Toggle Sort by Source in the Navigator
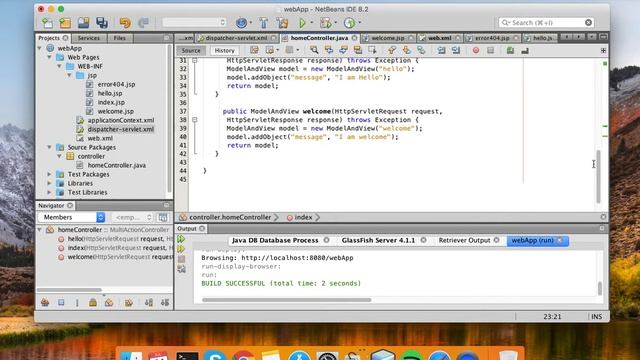Image resolution: width=640 pixels, height=360 pixels. (x=165, y=302)
